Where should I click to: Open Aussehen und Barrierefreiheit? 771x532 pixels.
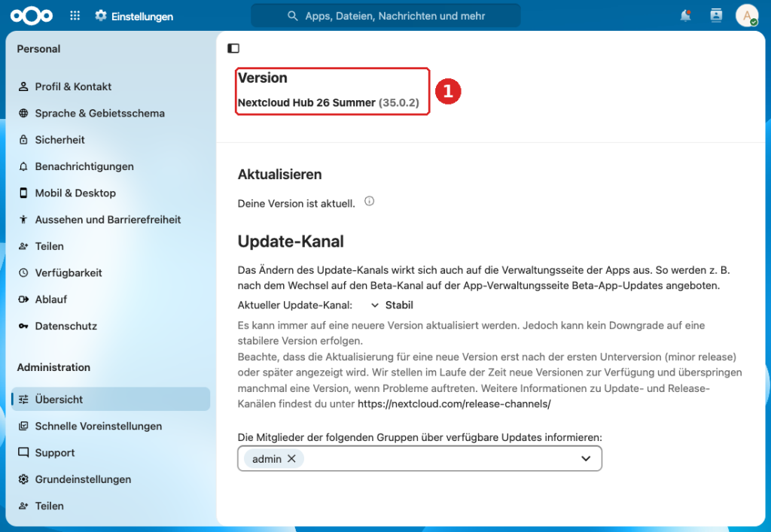111,220
